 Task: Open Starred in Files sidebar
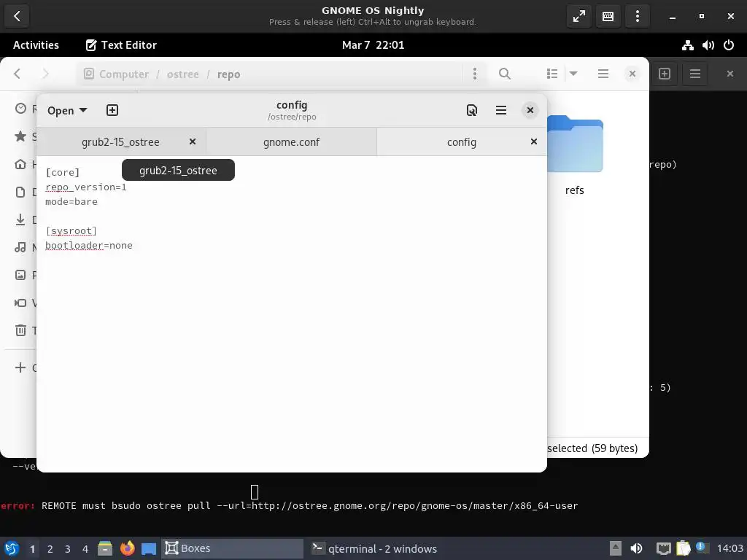(20, 136)
